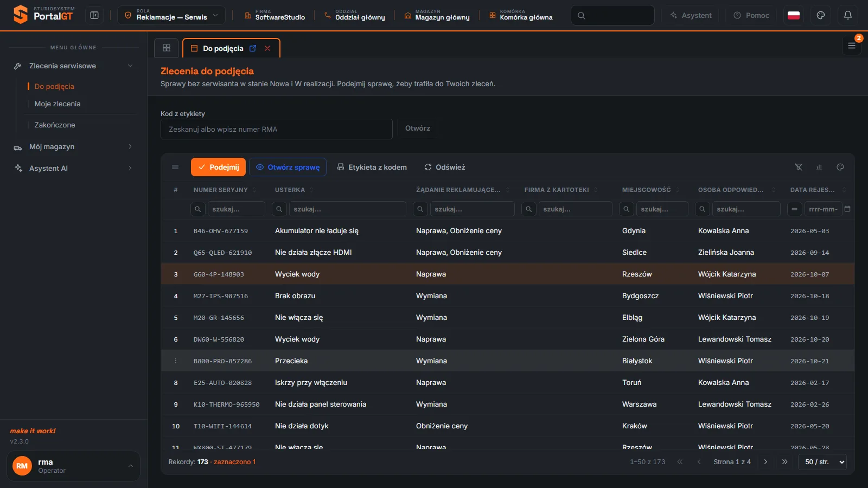Open Pomoc help button
The height and width of the screenshot is (488, 868).
[x=751, y=15]
